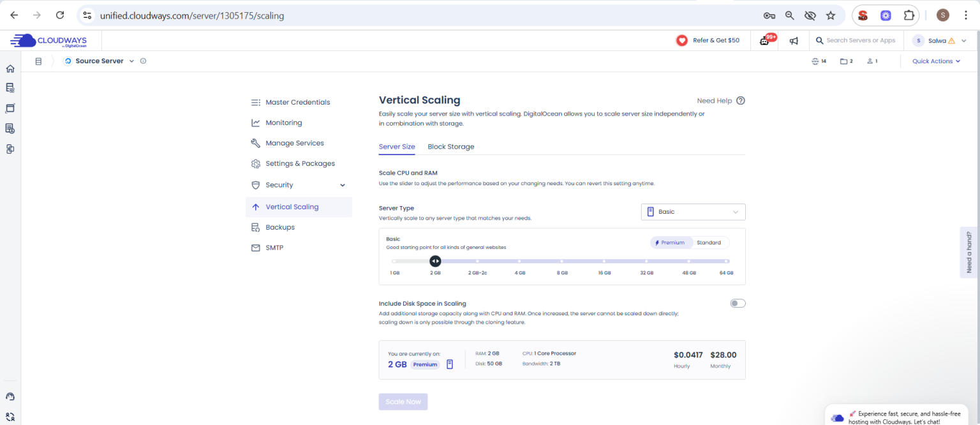Image resolution: width=980 pixels, height=425 pixels.
Task: Click the projects folder icon in header
Action: [843, 61]
